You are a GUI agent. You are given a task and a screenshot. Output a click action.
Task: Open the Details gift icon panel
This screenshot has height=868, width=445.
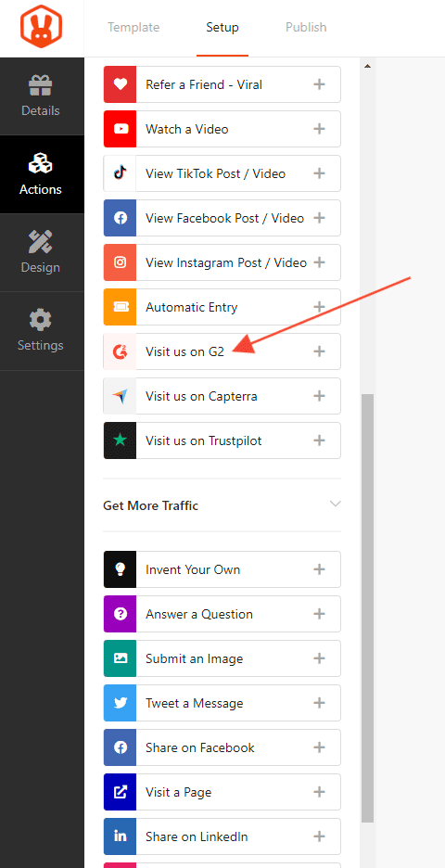click(41, 96)
